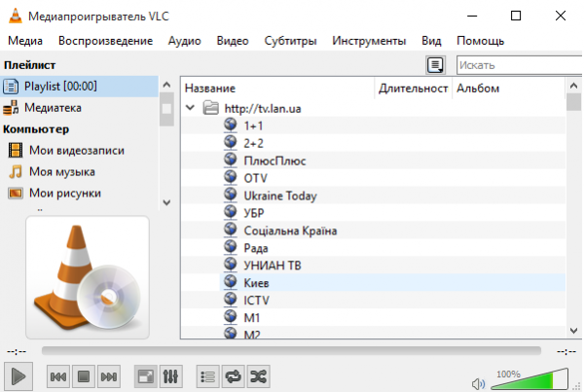The height and width of the screenshot is (392, 584).
Task: Open the extended settings equalizer icon
Action: click(170, 376)
